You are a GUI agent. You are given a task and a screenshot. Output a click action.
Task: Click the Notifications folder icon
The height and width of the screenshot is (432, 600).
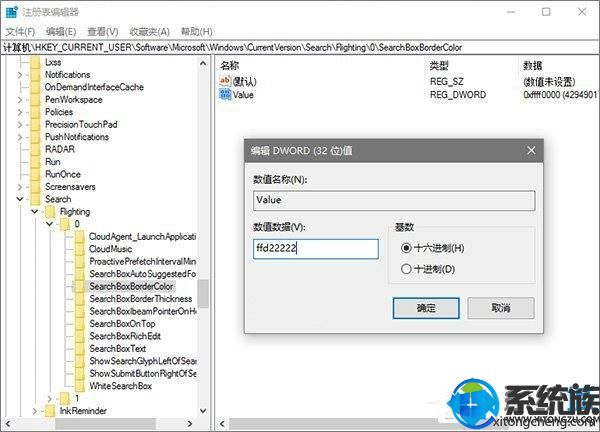[36, 75]
